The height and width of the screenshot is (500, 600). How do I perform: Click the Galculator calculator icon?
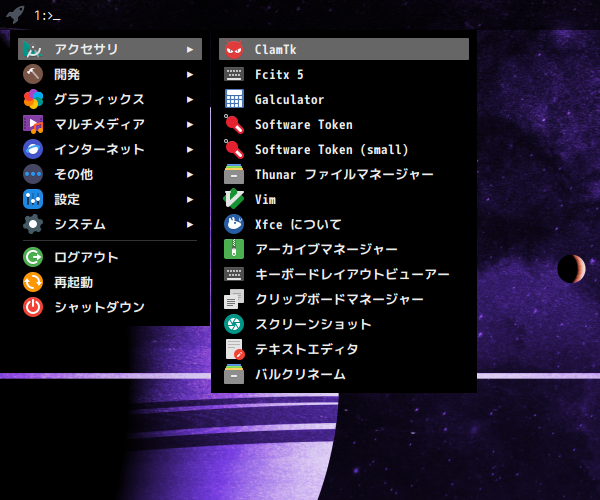coord(234,99)
